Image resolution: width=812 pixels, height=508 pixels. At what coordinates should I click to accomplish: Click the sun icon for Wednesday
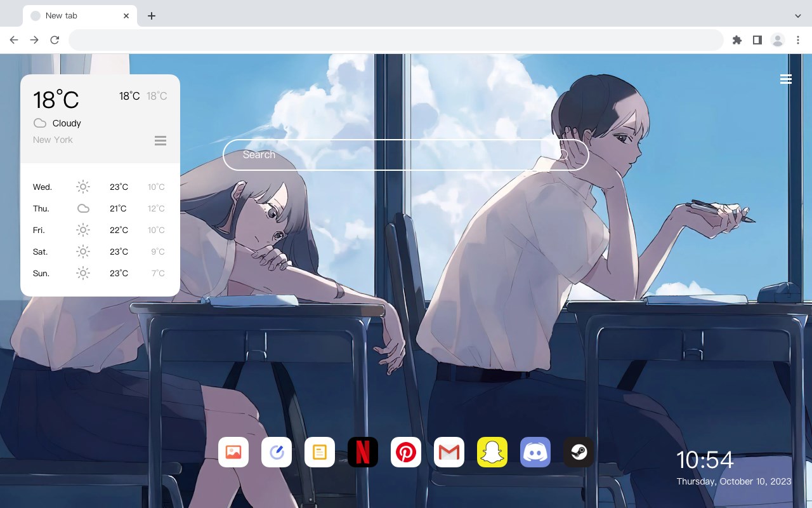point(83,187)
